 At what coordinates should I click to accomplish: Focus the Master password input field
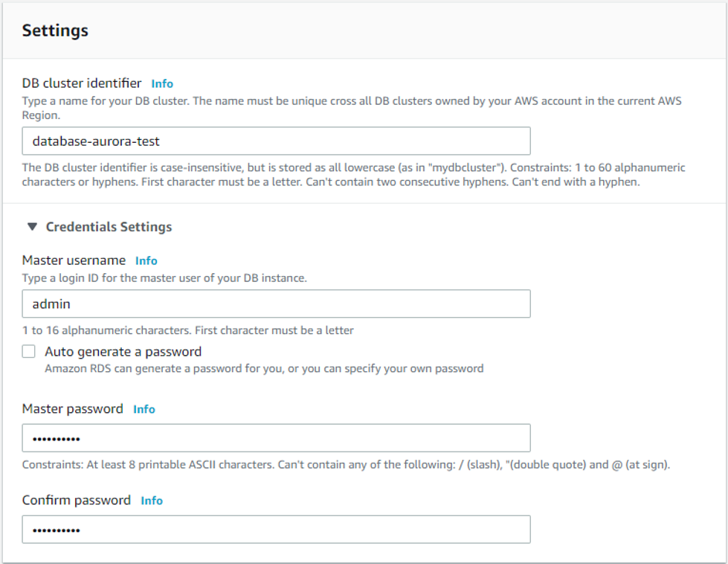tap(276, 438)
